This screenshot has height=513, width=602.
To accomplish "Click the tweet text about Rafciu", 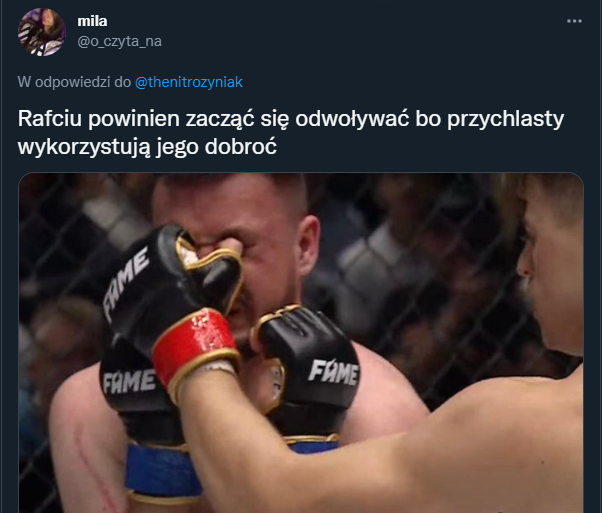I will coord(291,132).
